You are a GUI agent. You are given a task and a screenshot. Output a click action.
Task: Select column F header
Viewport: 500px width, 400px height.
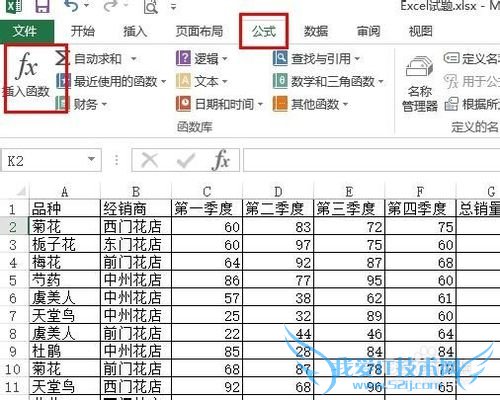click(420, 192)
